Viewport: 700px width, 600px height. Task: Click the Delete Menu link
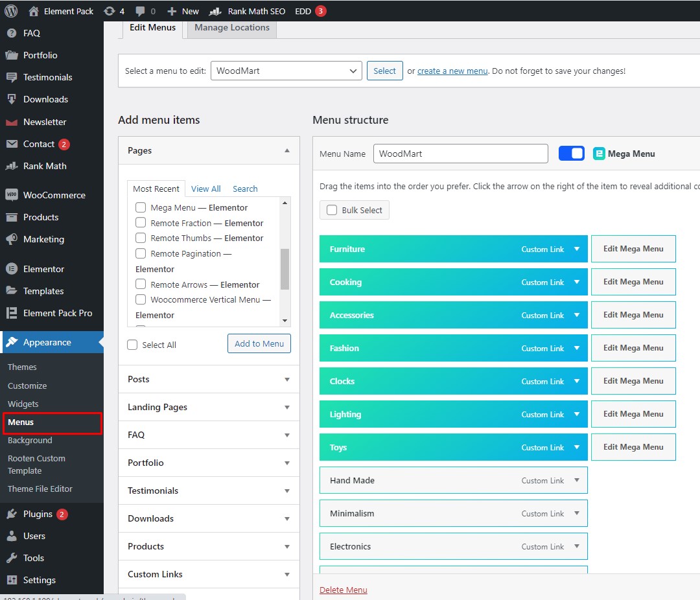coord(343,590)
